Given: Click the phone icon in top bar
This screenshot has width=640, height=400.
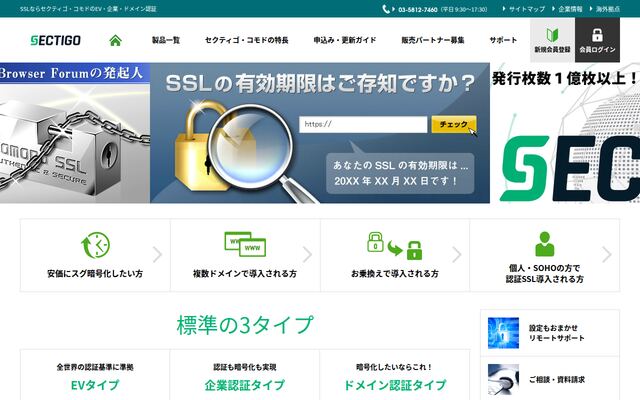Looking at the screenshot, I should (x=386, y=9).
